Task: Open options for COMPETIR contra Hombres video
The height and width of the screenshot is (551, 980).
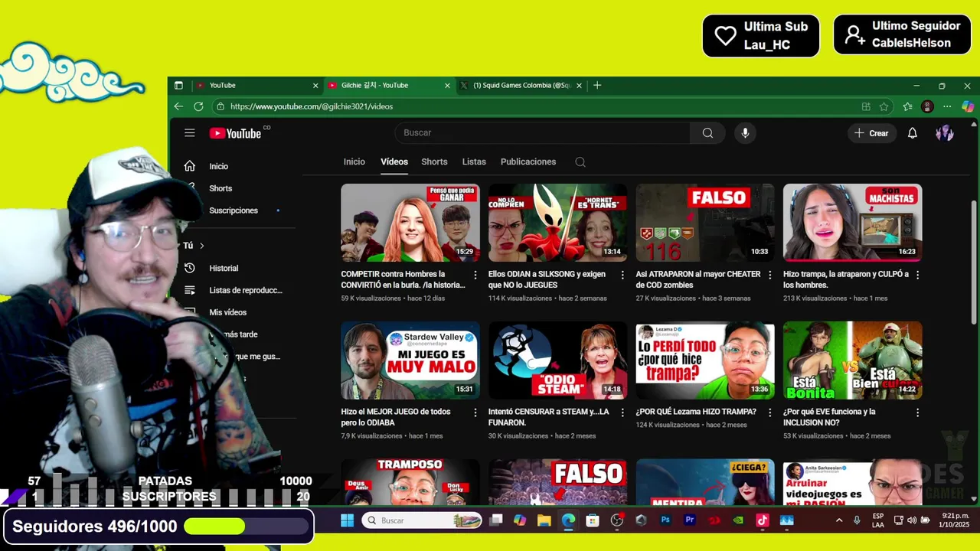Action: [475, 275]
